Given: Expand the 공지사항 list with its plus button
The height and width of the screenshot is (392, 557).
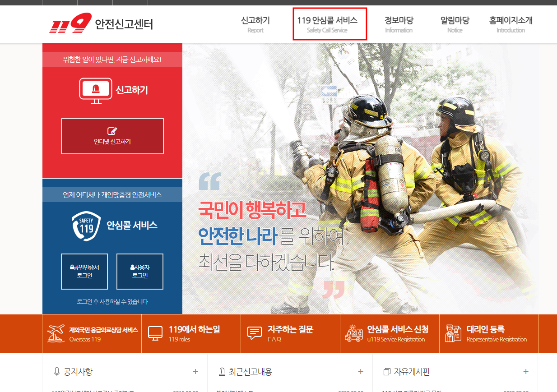Looking at the screenshot, I should (x=195, y=371).
